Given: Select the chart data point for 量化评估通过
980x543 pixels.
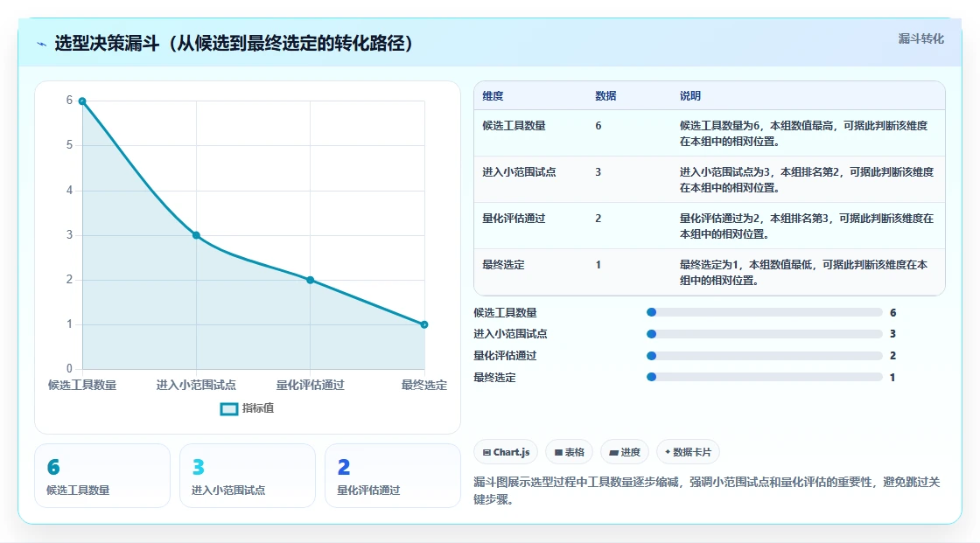Looking at the screenshot, I should point(310,280).
